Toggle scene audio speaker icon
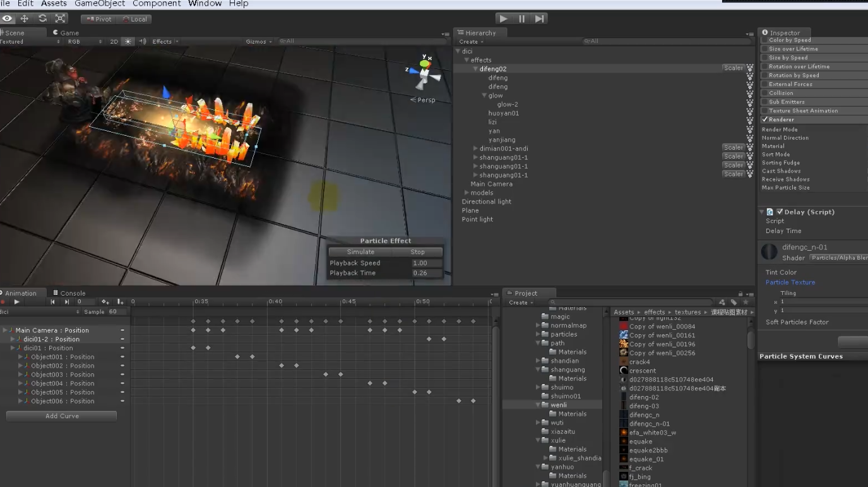 pyautogui.click(x=142, y=42)
